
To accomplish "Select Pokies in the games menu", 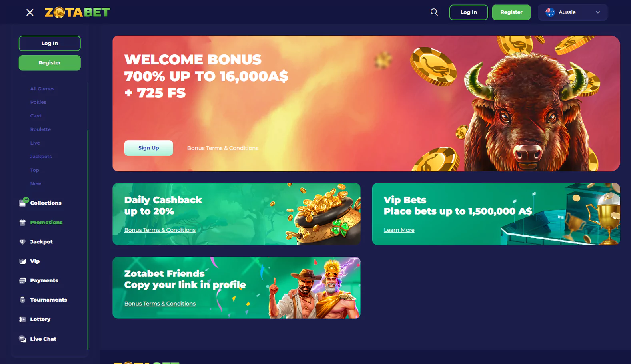I will click(38, 102).
